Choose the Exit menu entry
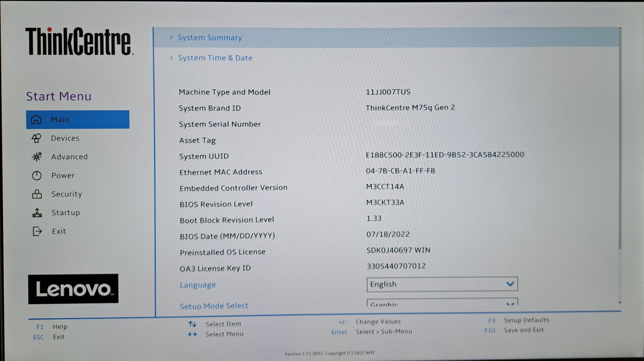Viewport: 644px width, 361px height. pos(59,232)
